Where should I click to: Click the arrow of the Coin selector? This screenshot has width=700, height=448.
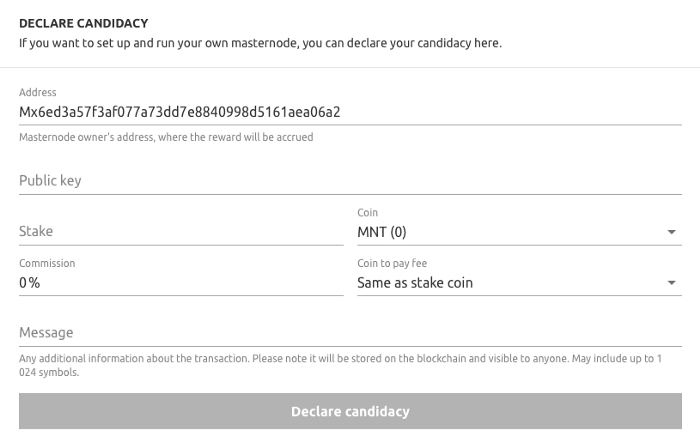[x=672, y=233]
